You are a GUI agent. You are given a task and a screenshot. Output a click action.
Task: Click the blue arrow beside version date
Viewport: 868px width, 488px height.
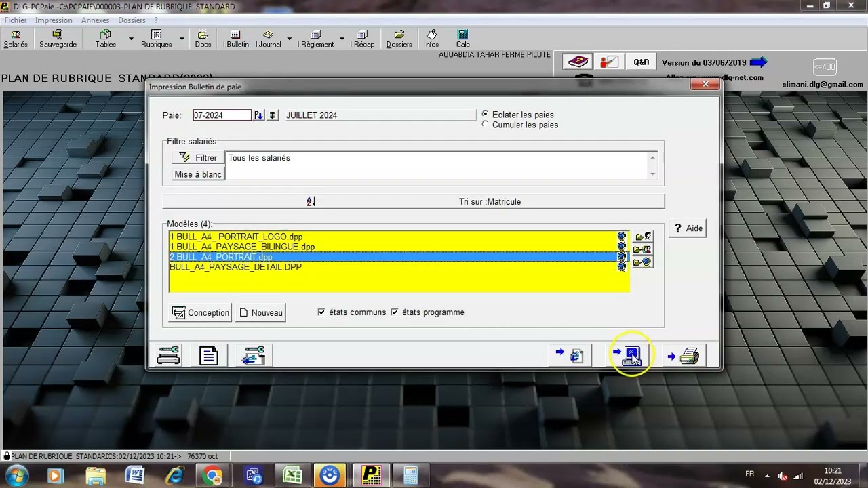759,62
